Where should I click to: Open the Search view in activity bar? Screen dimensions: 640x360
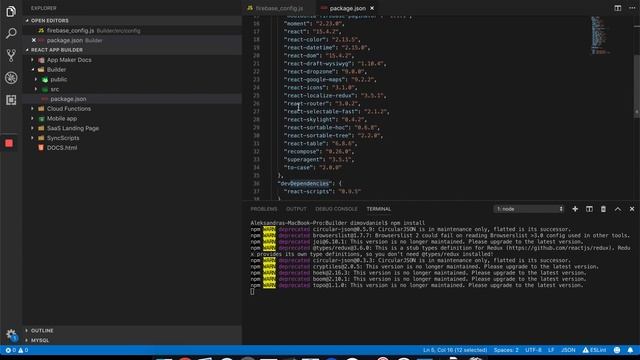[11, 33]
